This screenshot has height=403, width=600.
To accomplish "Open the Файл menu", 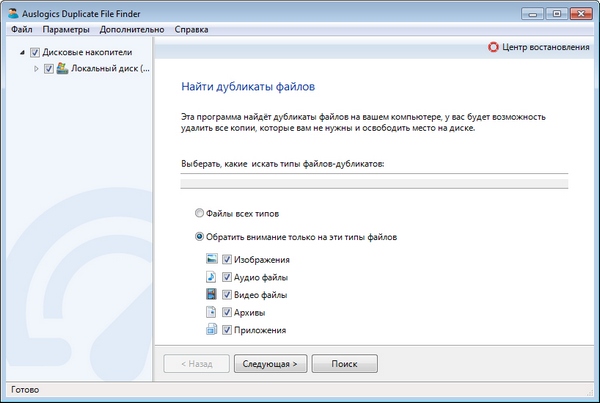I will click(x=21, y=30).
